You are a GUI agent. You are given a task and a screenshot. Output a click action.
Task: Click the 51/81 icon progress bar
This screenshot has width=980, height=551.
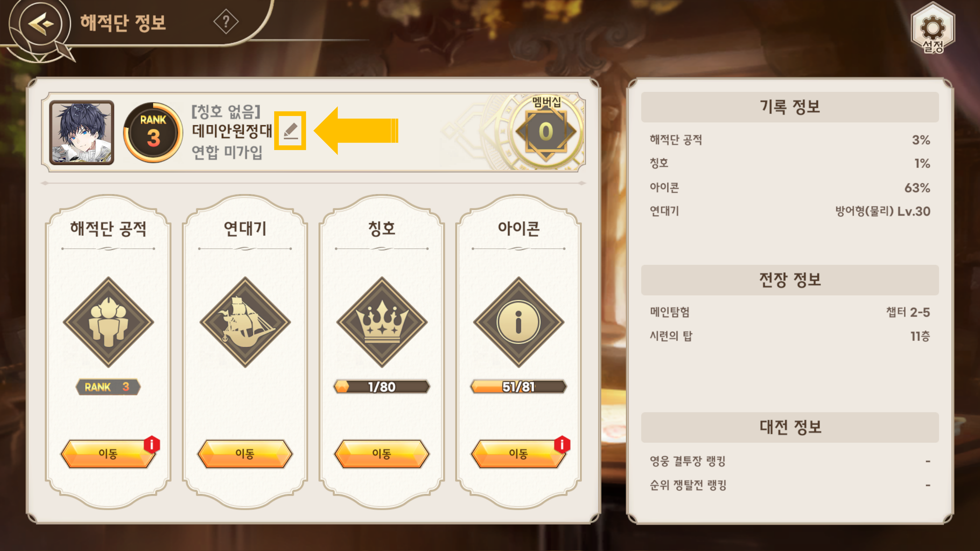click(519, 387)
